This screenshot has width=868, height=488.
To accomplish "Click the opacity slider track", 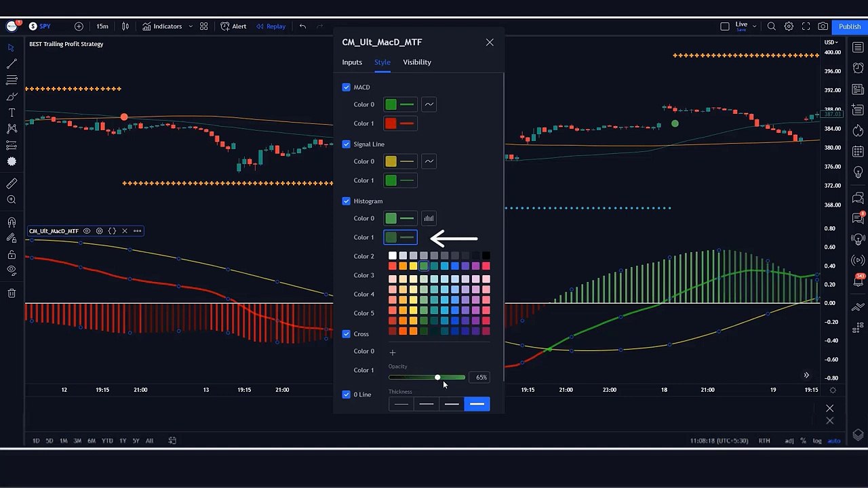I will point(427,377).
